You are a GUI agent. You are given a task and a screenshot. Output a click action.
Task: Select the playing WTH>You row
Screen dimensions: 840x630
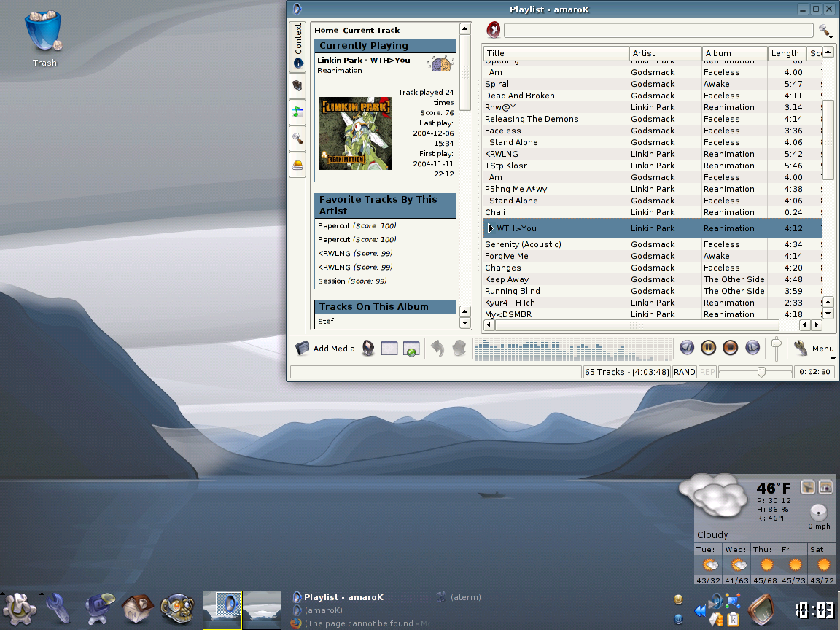click(x=653, y=228)
